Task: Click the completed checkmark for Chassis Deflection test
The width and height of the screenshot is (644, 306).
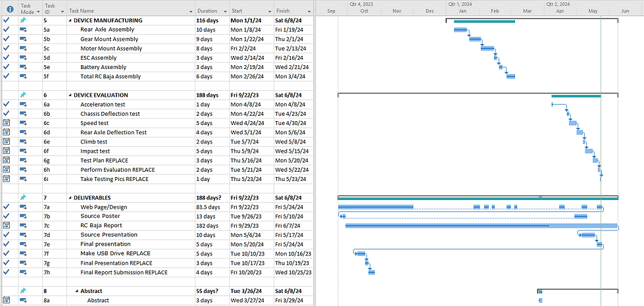Action: click(x=6, y=113)
